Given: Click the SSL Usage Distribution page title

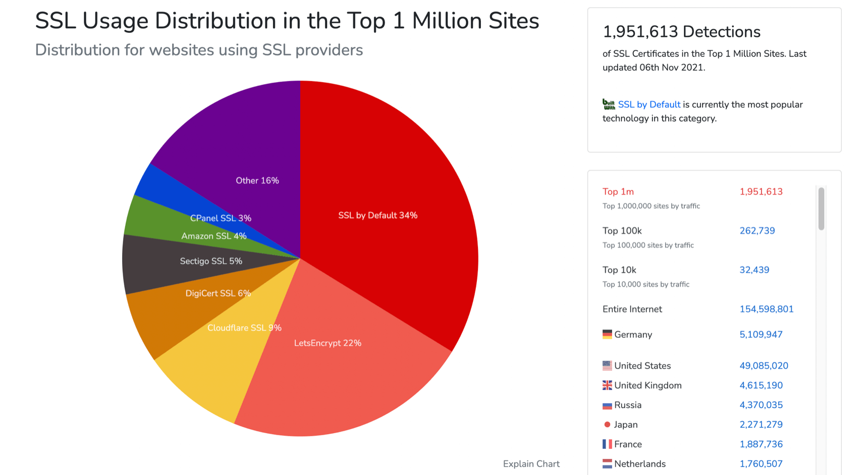Looking at the screenshot, I should [x=287, y=21].
